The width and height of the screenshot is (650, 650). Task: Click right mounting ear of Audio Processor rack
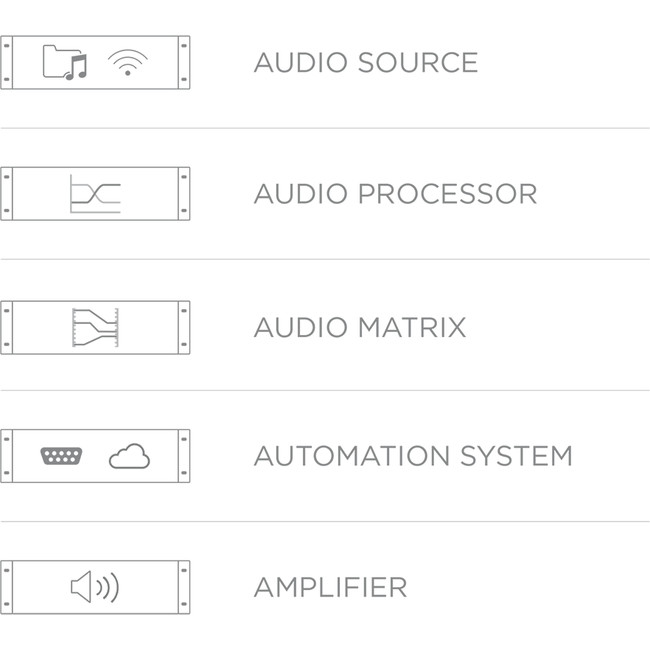point(184,194)
